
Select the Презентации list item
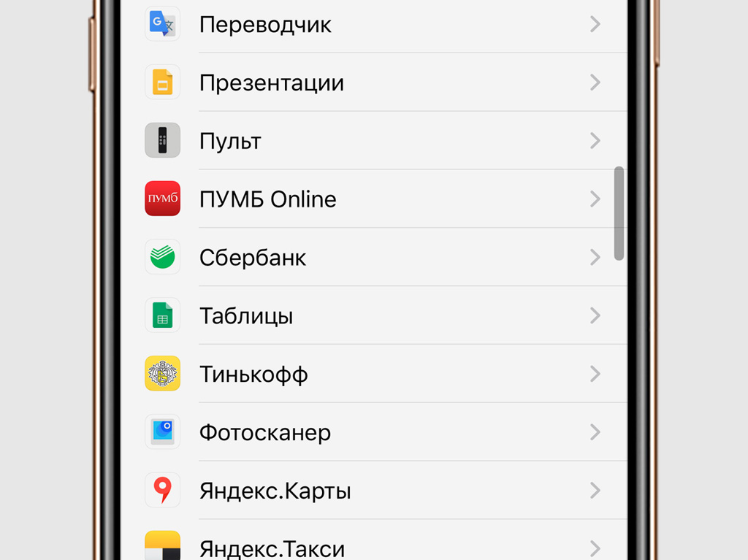pyautogui.click(x=375, y=83)
